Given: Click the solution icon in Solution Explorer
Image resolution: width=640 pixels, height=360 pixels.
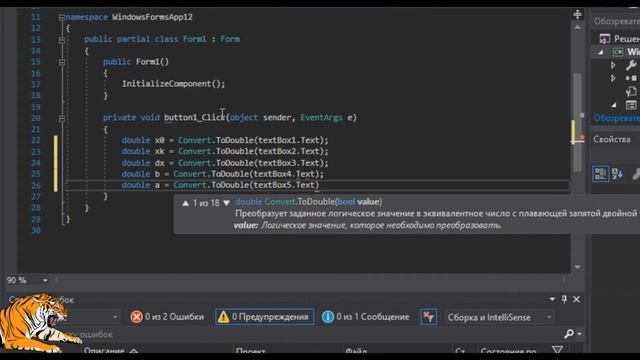Looking at the screenshot, I should (604, 39).
